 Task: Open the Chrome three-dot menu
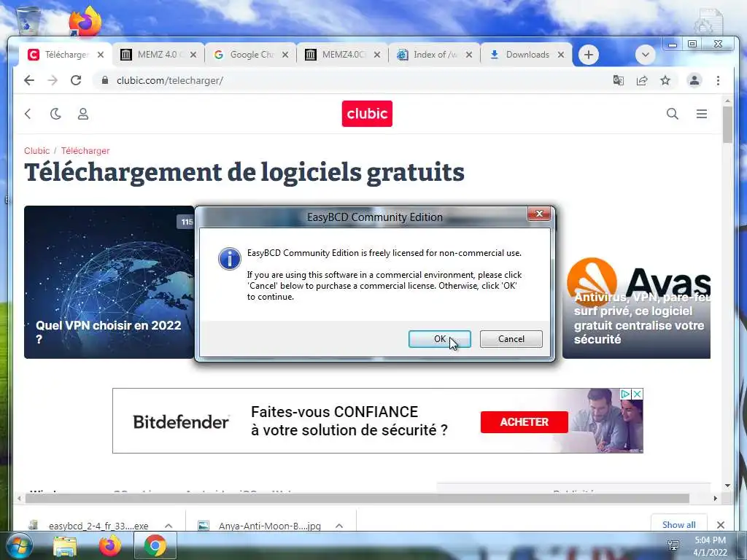[718, 80]
